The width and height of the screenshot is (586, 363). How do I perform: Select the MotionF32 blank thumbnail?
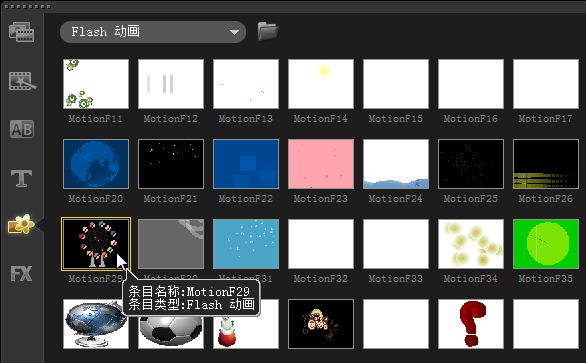click(321, 244)
